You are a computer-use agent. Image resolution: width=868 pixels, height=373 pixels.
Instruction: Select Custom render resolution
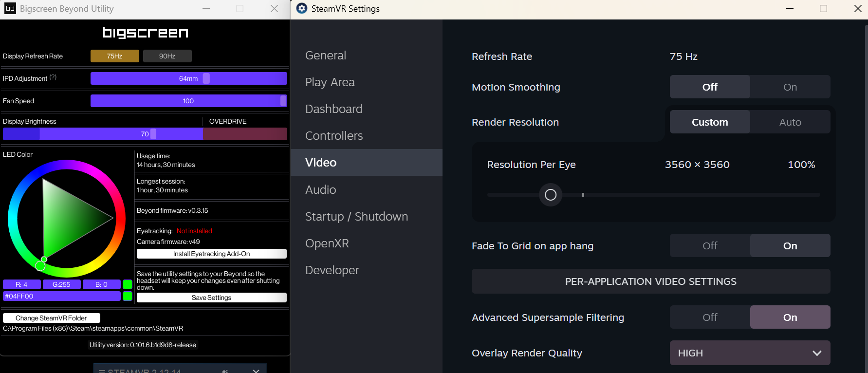click(710, 122)
